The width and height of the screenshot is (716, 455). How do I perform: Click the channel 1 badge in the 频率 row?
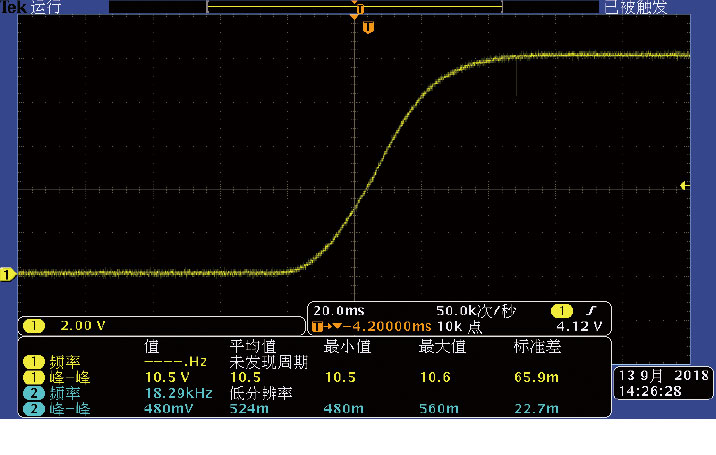pyautogui.click(x=34, y=362)
